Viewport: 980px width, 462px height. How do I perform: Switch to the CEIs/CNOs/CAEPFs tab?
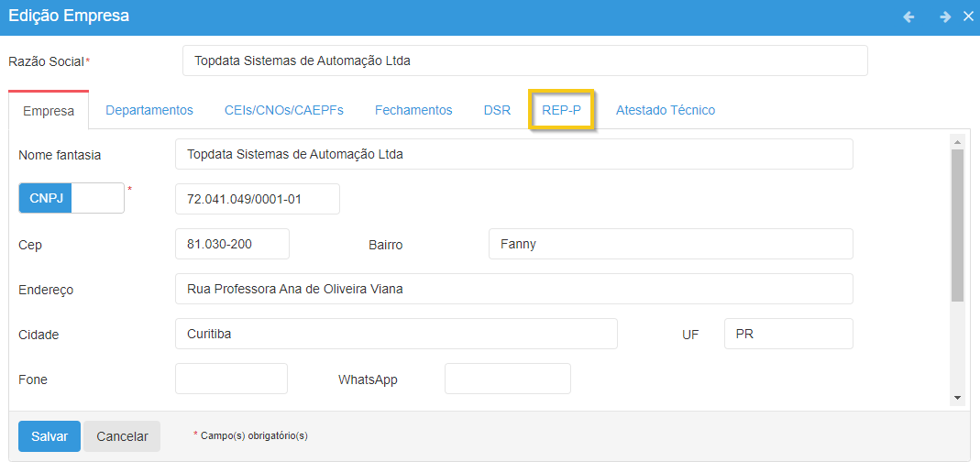click(284, 110)
